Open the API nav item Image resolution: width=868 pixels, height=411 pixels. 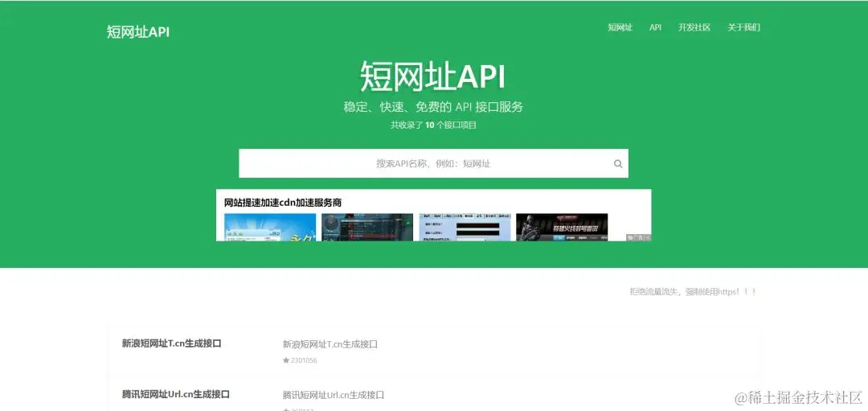pos(656,27)
